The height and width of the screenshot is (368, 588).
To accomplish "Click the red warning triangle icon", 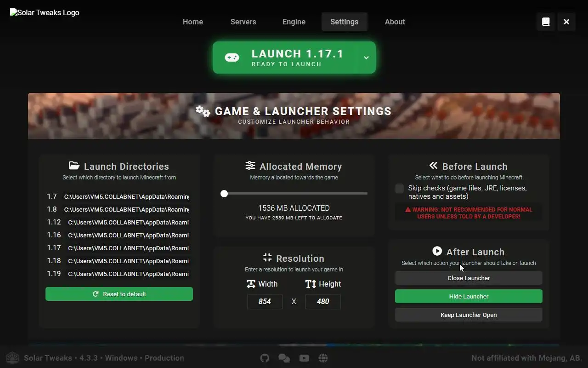I will 408,209.
